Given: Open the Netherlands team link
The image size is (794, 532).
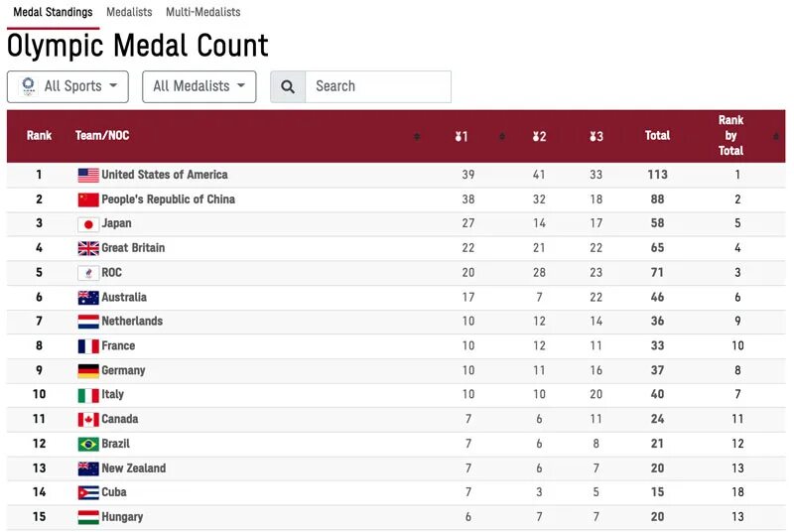Looking at the screenshot, I should (132, 322).
